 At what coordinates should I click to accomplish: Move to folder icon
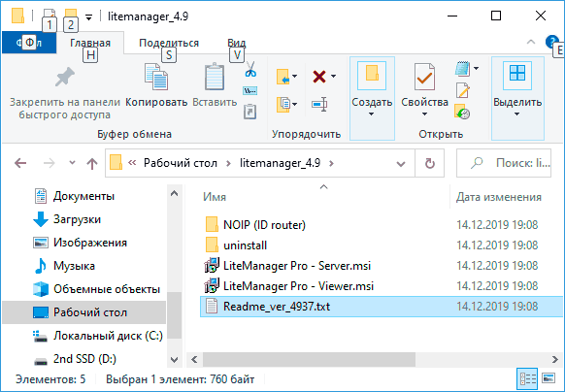[283, 77]
